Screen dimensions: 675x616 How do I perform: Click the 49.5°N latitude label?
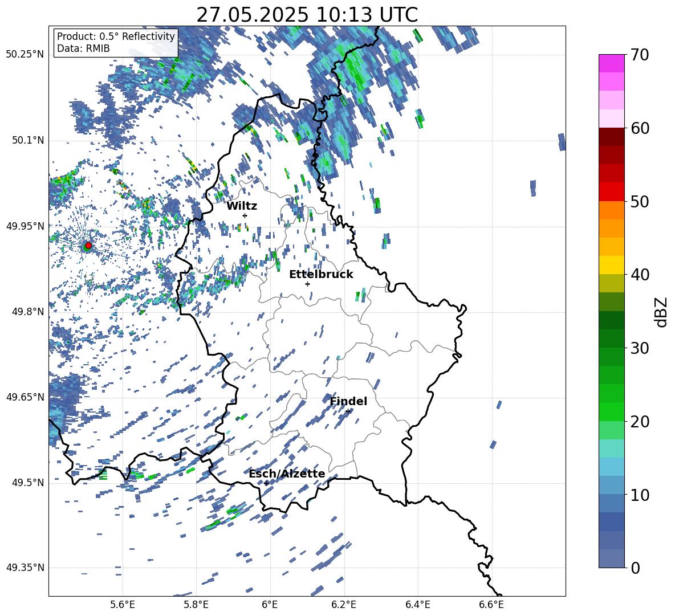[27, 483]
